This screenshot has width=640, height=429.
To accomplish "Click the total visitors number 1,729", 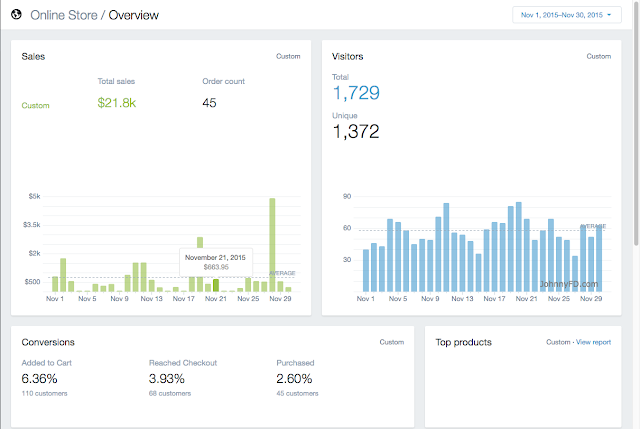I will click(356, 93).
